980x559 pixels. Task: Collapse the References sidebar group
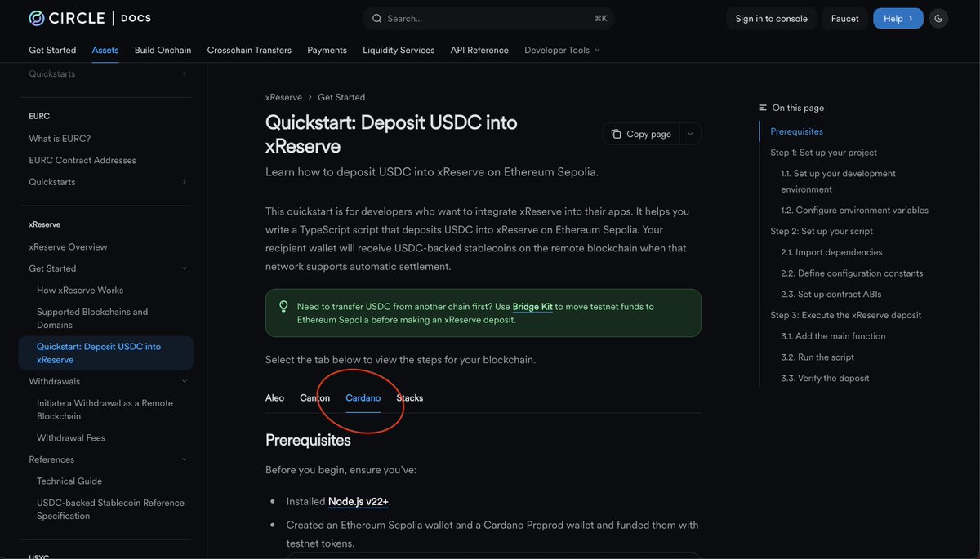point(184,459)
